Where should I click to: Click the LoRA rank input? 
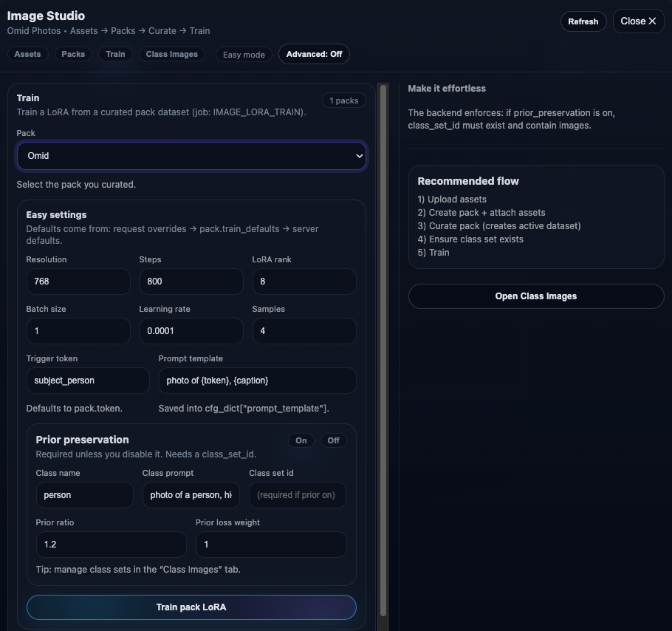(304, 282)
